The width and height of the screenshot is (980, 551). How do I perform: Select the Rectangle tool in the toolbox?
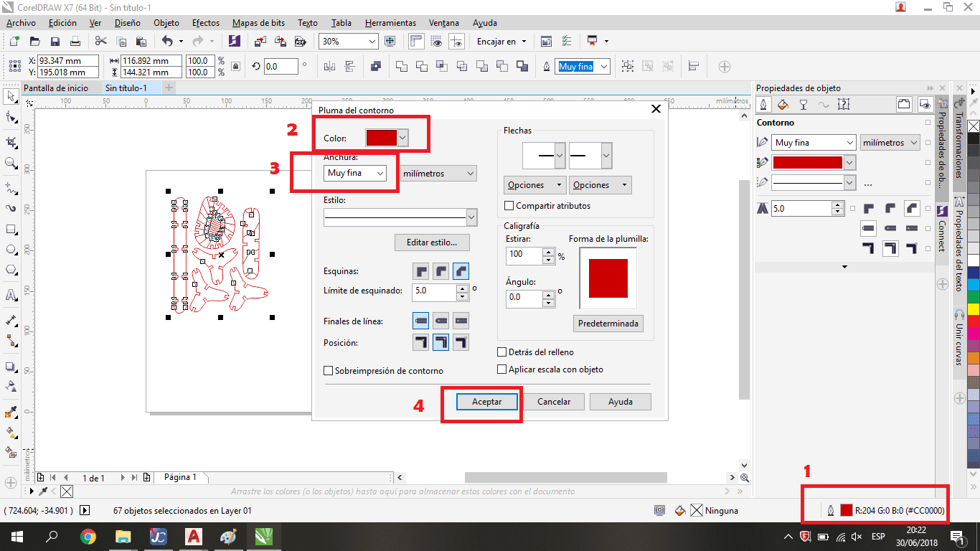point(11,230)
